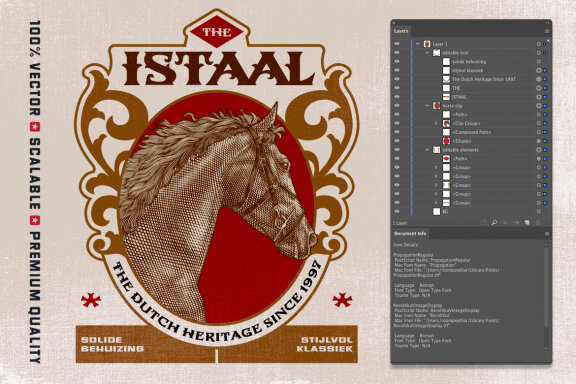Click the BG row target circle

539,212
